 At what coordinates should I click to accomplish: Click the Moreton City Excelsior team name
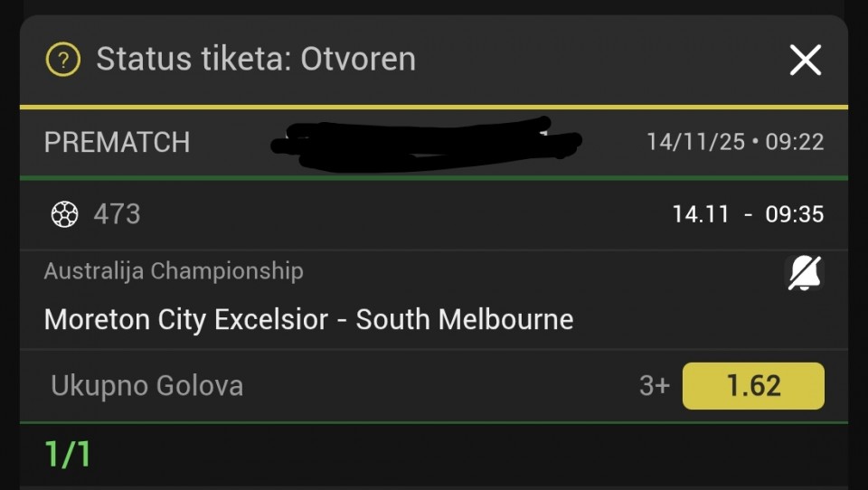tap(190, 319)
